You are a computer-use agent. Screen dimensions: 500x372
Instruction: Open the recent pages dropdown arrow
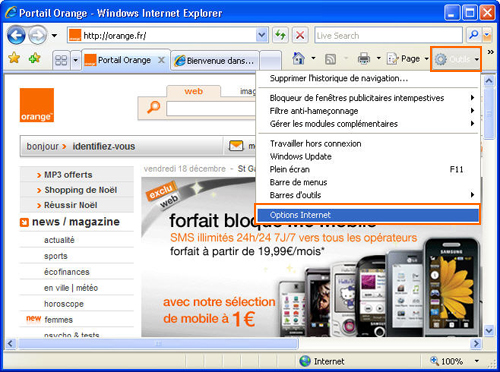tap(54, 35)
